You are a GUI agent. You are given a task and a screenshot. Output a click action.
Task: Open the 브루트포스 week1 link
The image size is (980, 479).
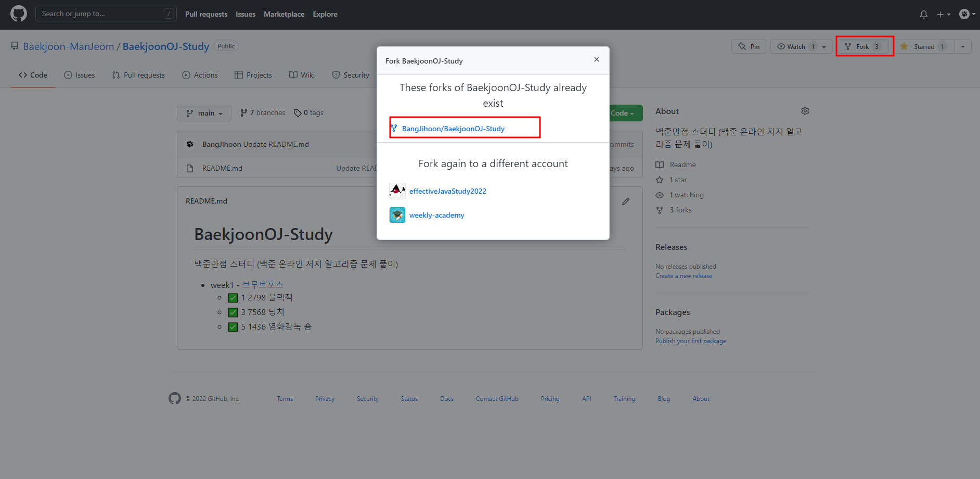263,285
